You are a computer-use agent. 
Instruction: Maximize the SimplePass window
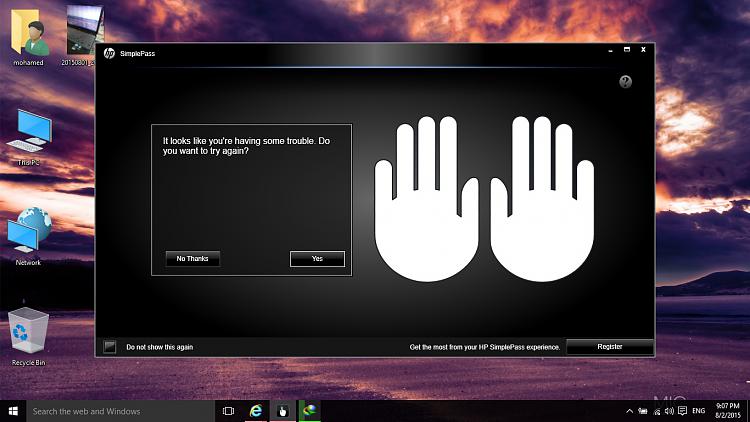627,50
